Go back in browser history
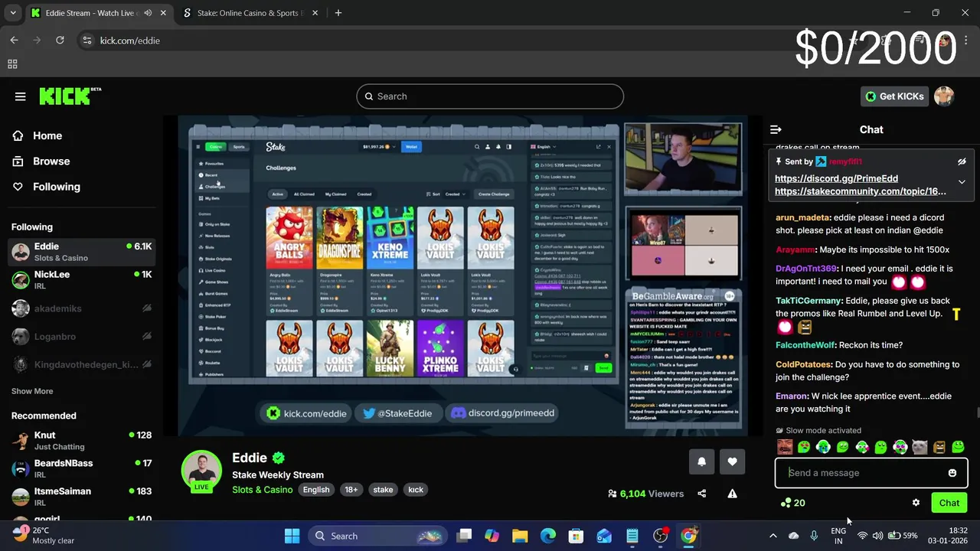 [14, 41]
